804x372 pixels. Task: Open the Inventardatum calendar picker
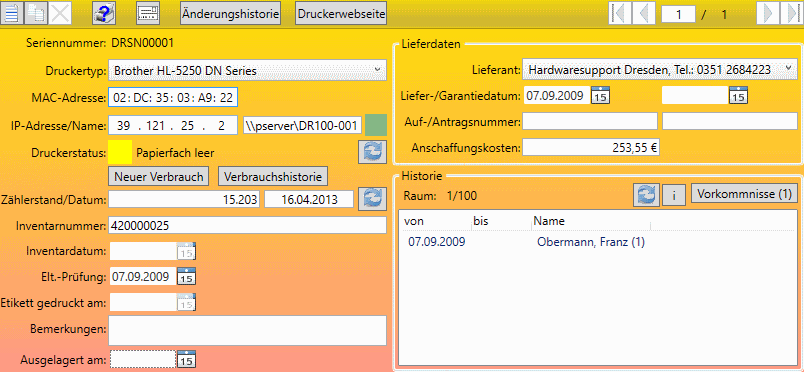click(186, 251)
